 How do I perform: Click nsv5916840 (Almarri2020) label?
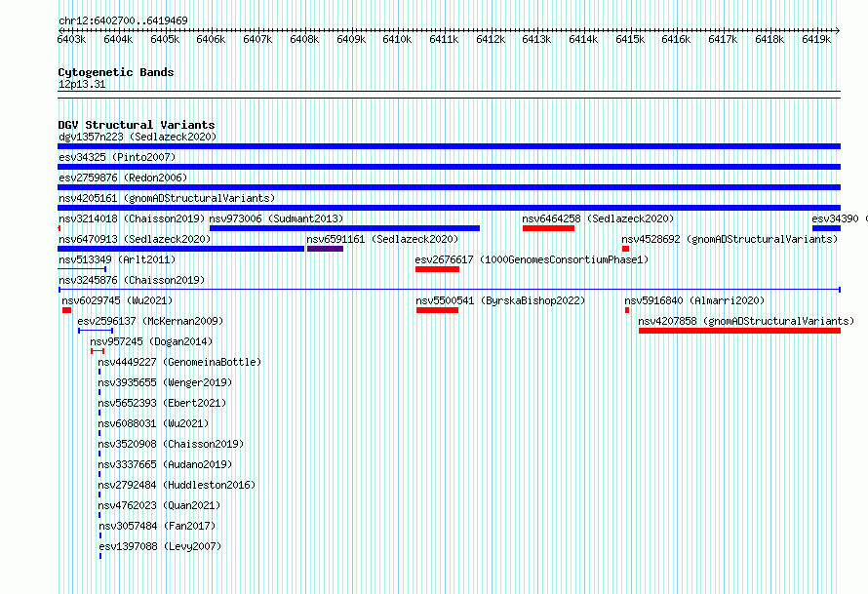click(x=694, y=300)
